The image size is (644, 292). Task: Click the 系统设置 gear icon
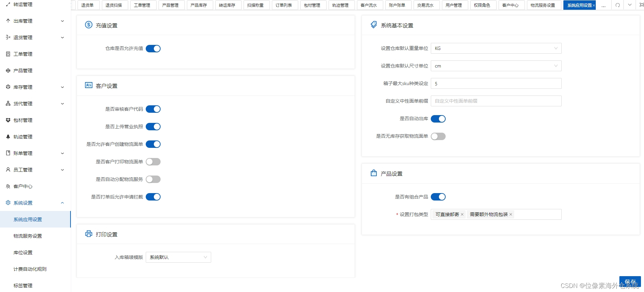(8, 203)
